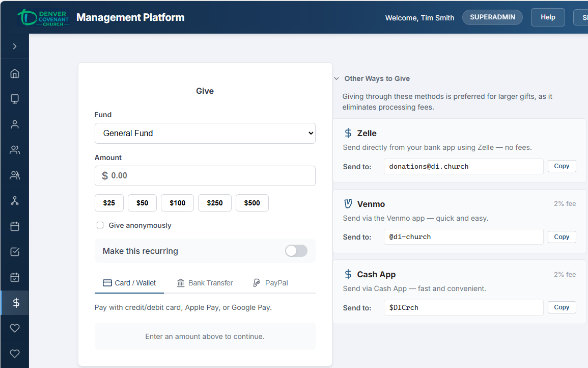Select the $100 preset amount button
The image size is (588, 368).
coord(177,203)
